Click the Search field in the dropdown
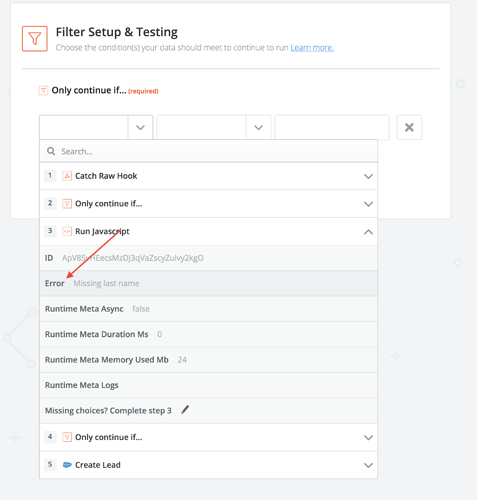The image size is (477, 500). [x=209, y=152]
